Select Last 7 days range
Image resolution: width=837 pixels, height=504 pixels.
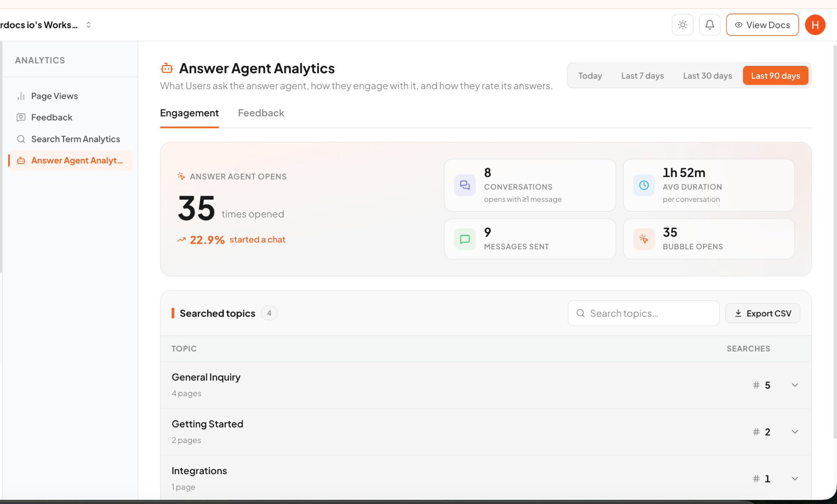(x=642, y=76)
